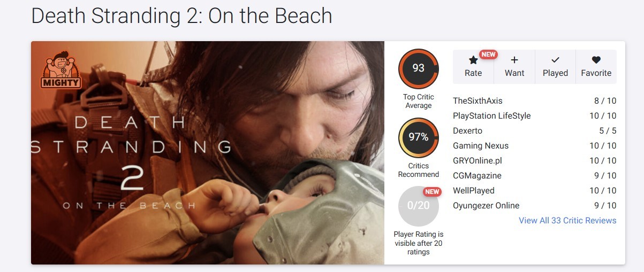Screen dimensions: 644x272
Task: Click the 0/20 Player Rating circle
Action: click(418, 206)
